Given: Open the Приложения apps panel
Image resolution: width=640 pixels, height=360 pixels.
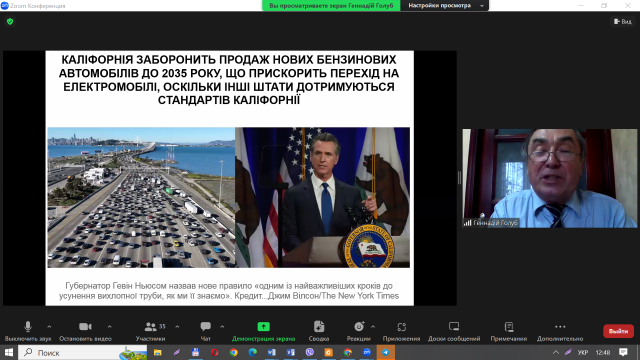Looking at the screenshot, I should (402, 331).
